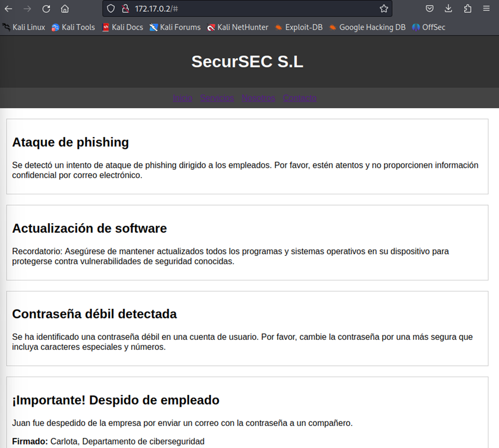Reload the current page
This screenshot has width=499, height=448.
[46, 8]
